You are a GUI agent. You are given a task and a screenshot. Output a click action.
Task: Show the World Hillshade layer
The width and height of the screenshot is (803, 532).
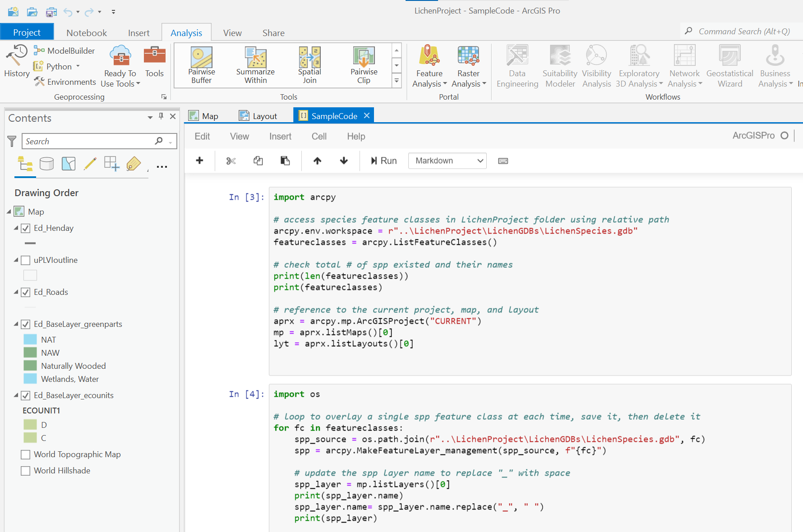[x=26, y=471]
